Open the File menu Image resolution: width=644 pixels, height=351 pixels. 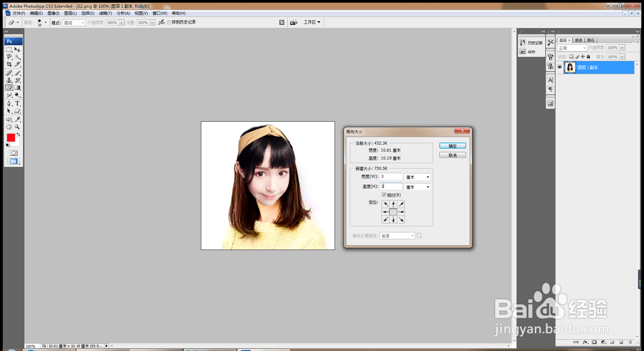pyautogui.click(x=19, y=13)
